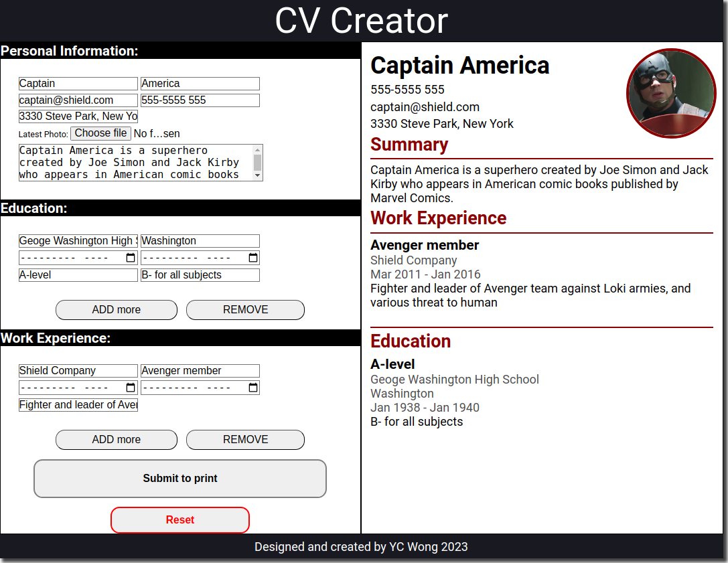Viewport: 728px width, 563px height.
Task: Click REMOVE under Work Experience
Action: pos(245,440)
